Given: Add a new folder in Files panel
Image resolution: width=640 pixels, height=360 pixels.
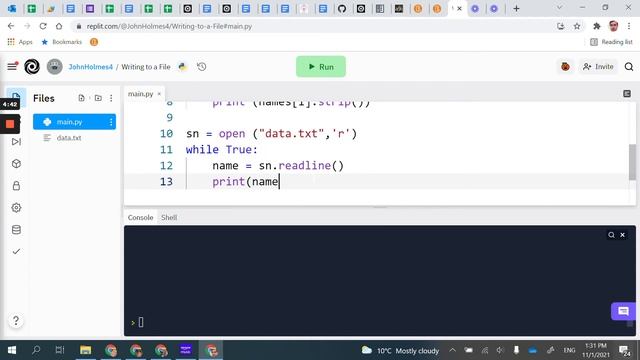Looking at the screenshot, I should [x=98, y=98].
